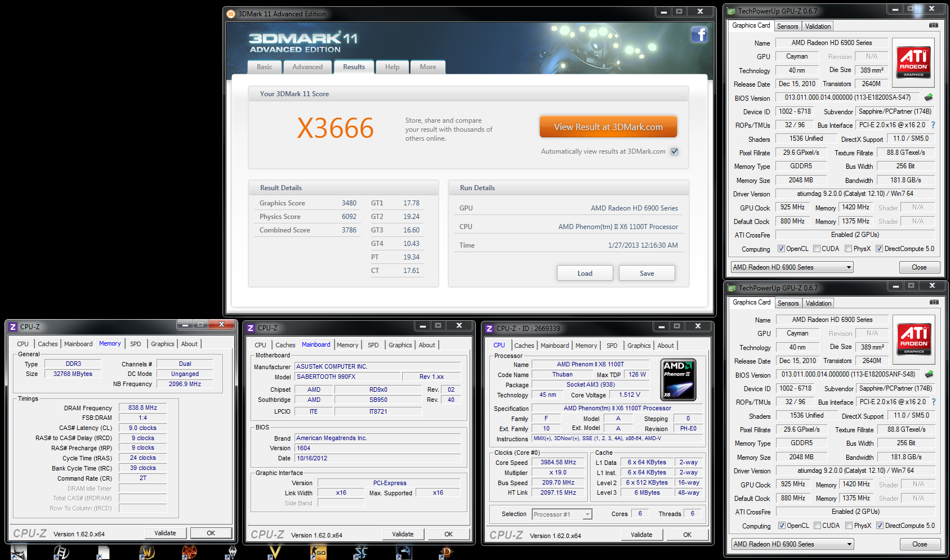
Task: Open the More tab in 3DMark 11
Action: [x=428, y=67]
